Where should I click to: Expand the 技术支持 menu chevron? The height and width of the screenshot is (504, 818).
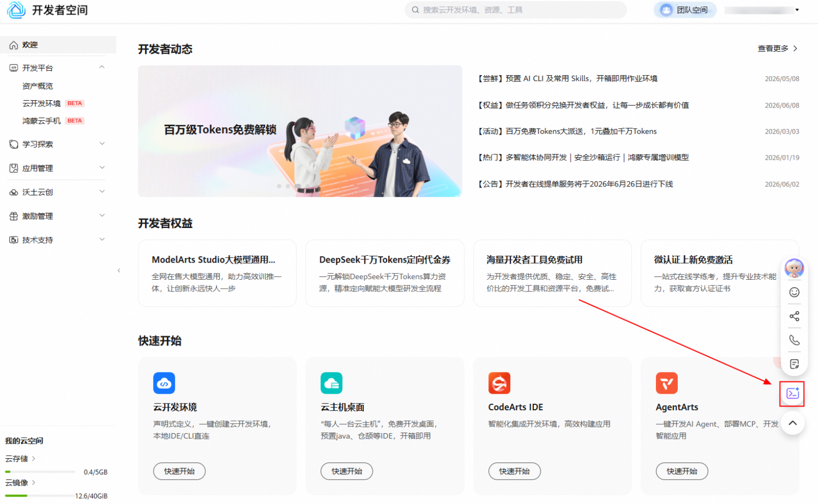tap(102, 240)
